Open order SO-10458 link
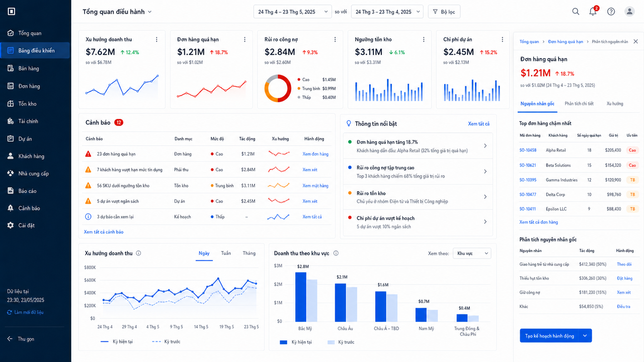Screen dimensions: 644x362 tap(528, 150)
